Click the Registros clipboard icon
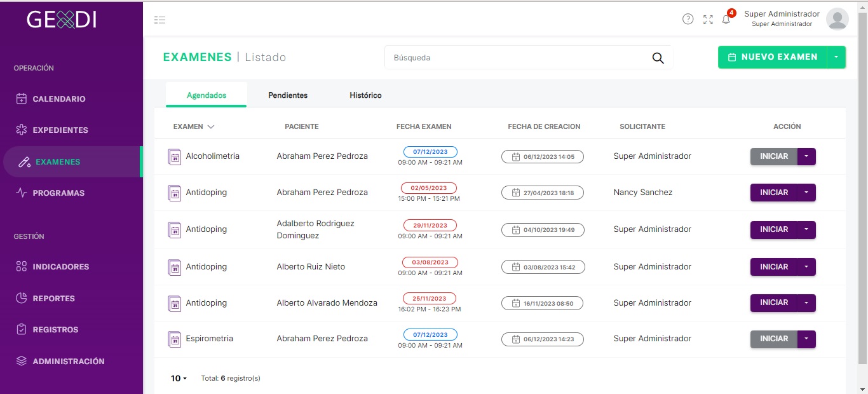Image resolution: width=868 pixels, height=394 pixels. click(22, 329)
